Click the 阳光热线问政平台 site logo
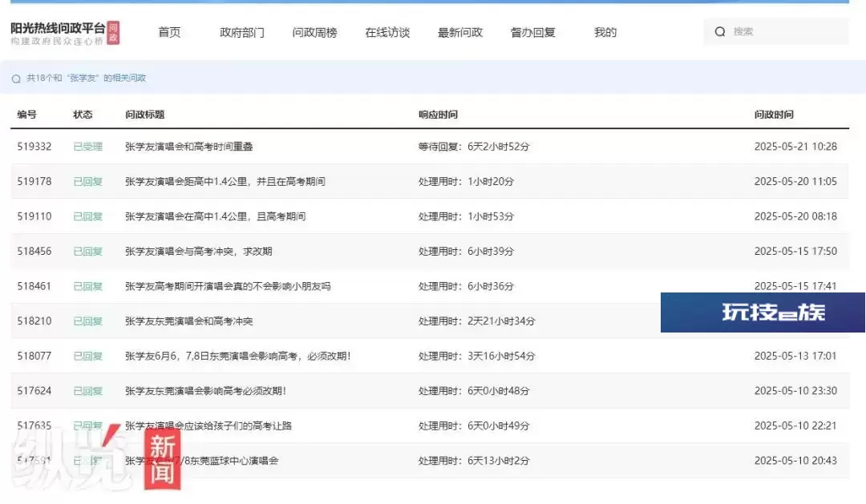This screenshot has height=504, width=866. (x=65, y=33)
